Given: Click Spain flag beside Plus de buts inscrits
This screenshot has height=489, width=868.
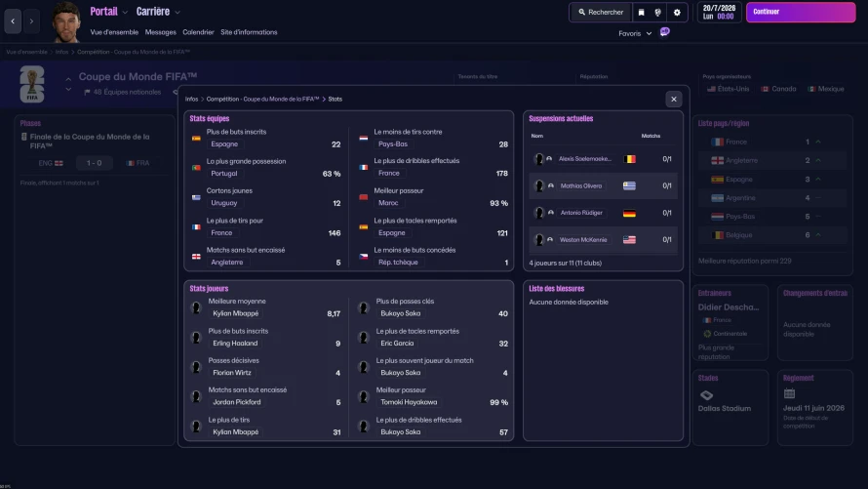Looking at the screenshot, I should pos(196,138).
